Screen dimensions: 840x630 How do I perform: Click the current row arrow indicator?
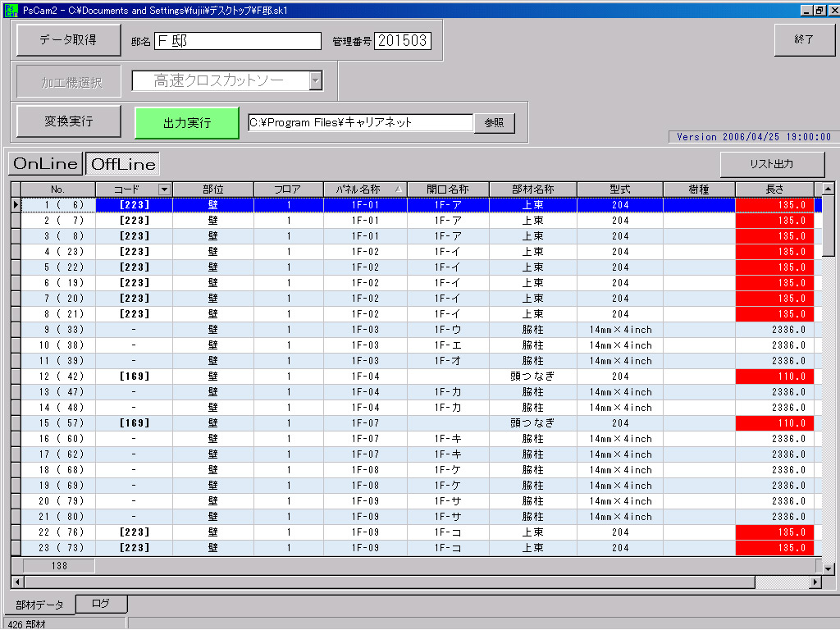tap(16, 205)
